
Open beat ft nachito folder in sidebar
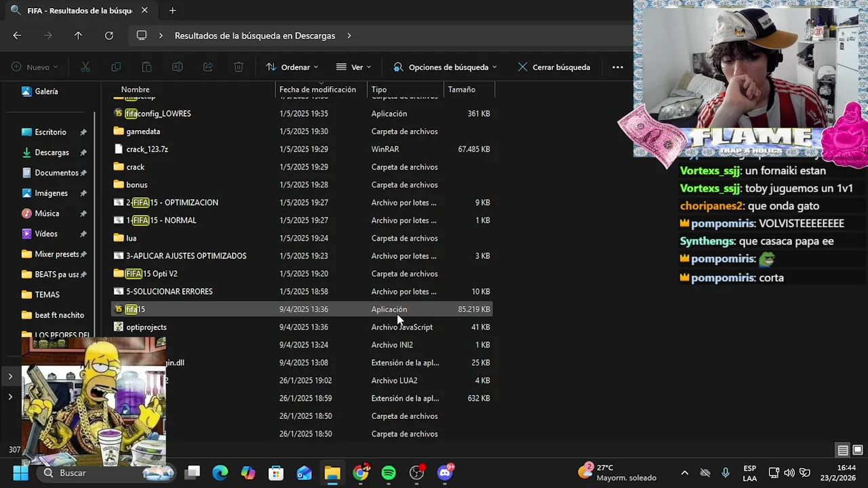(x=59, y=315)
